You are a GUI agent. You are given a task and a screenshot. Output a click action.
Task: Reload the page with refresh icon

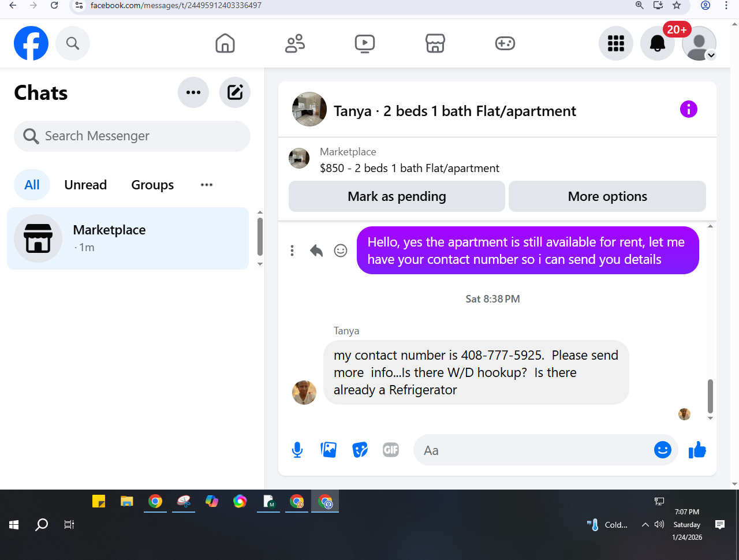(54, 5)
